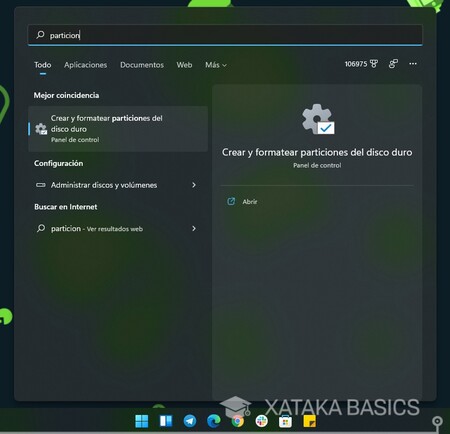The image size is (450, 434).
Task: Launch Microsoft Edge from the taskbar
Action: [214, 421]
